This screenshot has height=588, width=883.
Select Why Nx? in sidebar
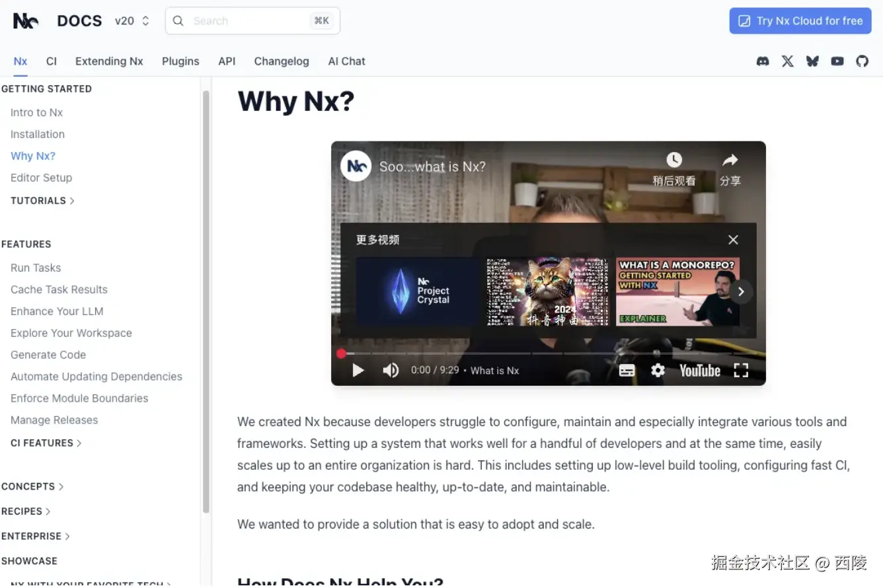click(x=33, y=157)
